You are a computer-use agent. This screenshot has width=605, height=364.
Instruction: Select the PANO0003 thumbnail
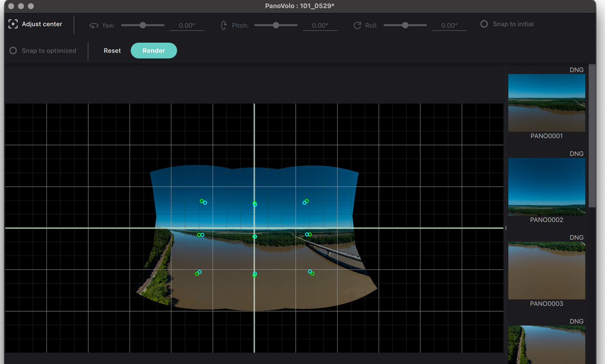547,270
